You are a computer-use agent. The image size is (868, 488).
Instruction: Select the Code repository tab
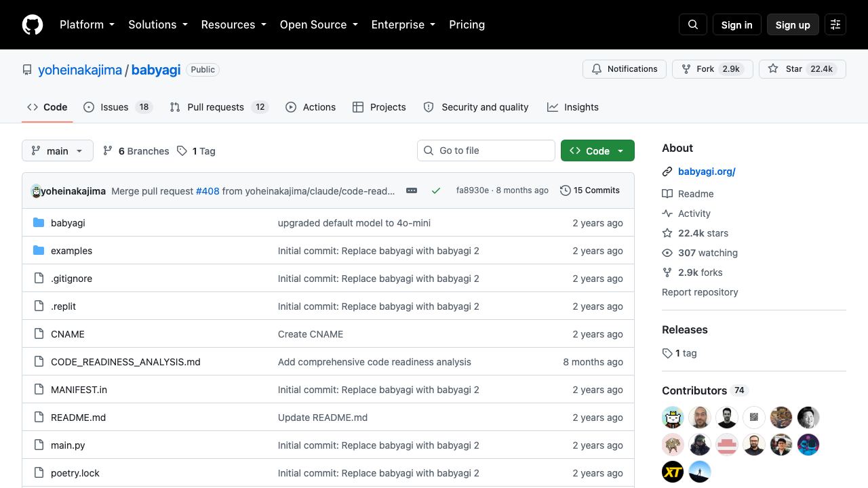(x=47, y=107)
